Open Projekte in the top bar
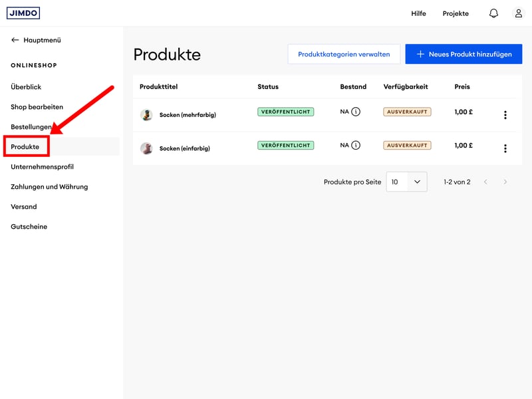532x399 pixels. (x=456, y=13)
